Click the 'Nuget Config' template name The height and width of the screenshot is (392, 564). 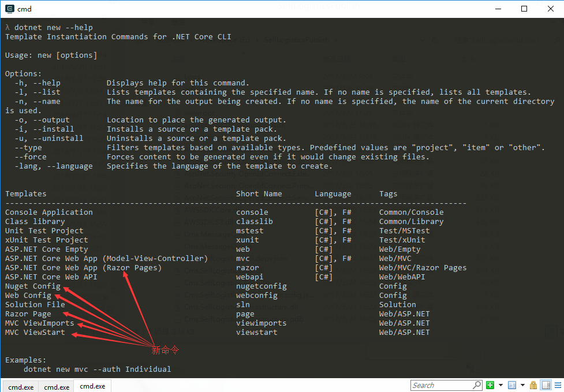[x=33, y=286]
